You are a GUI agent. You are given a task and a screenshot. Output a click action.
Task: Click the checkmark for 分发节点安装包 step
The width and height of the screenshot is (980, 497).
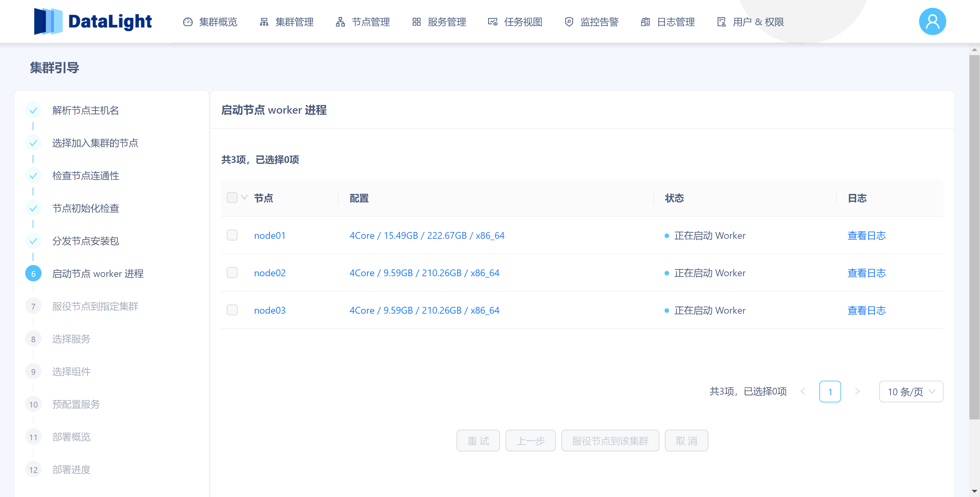[33, 241]
